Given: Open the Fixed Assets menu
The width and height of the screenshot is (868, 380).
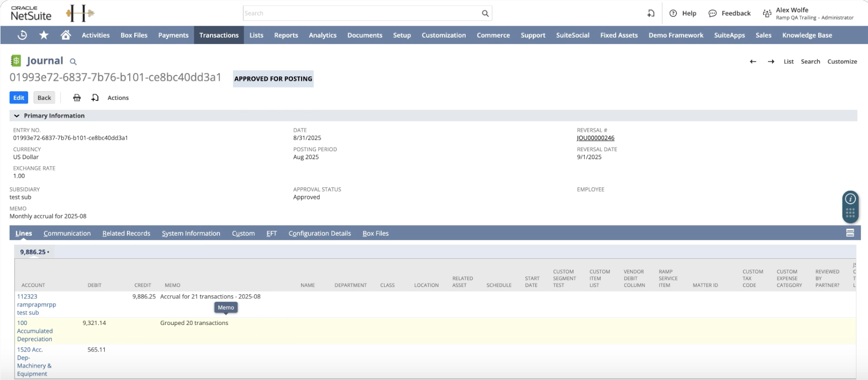Looking at the screenshot, I should (619, 35).
